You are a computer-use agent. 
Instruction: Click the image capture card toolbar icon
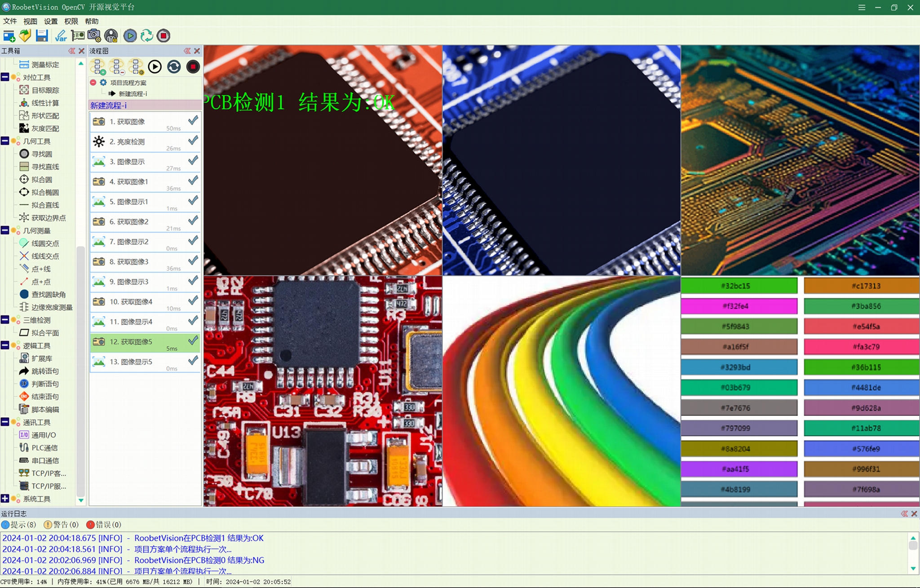pos(78,35)
